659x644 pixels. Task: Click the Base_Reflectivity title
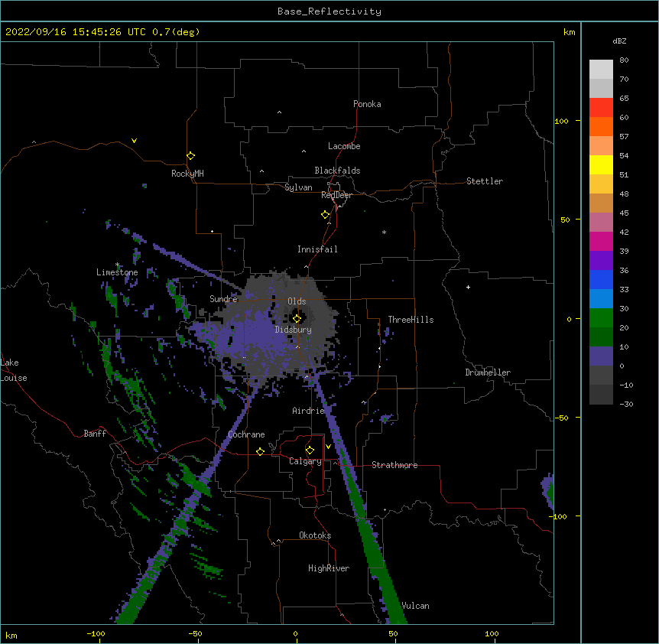[329, 11]
